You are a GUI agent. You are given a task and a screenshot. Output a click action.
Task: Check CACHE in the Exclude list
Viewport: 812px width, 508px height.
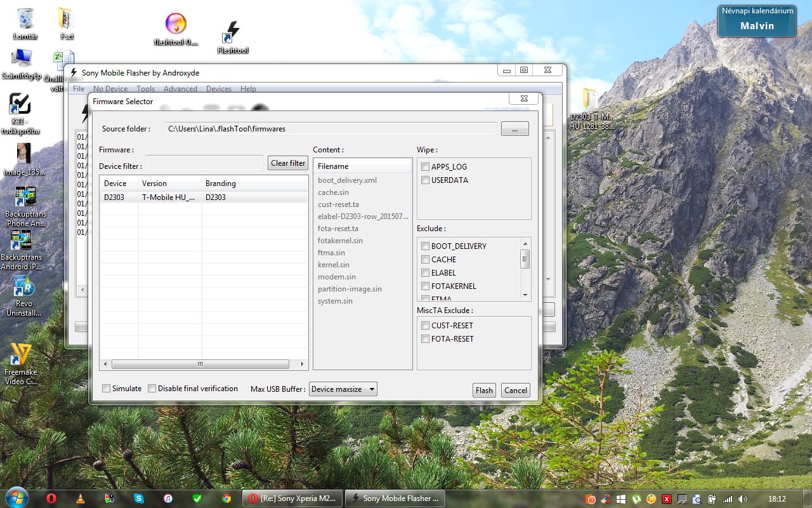[426, 259]
